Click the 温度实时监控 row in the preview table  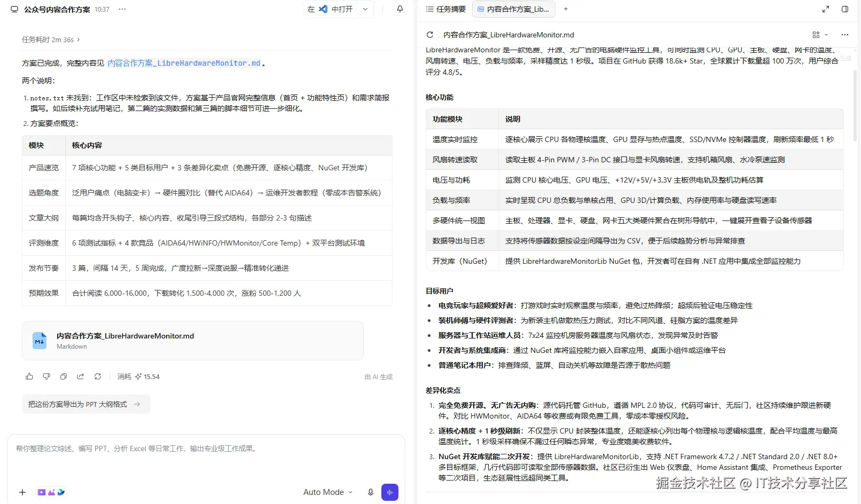point(635,139)
